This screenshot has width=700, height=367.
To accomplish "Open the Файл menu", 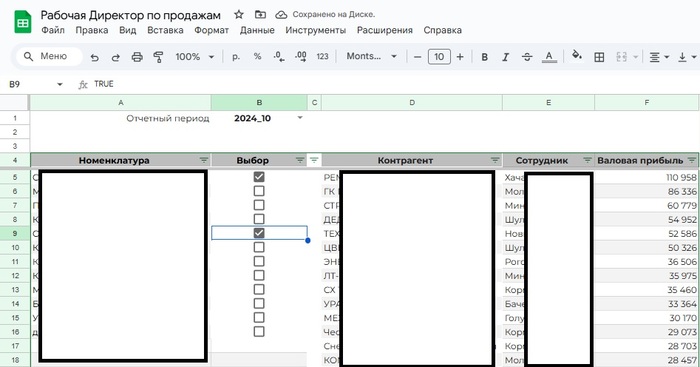I will coord(53,30).
